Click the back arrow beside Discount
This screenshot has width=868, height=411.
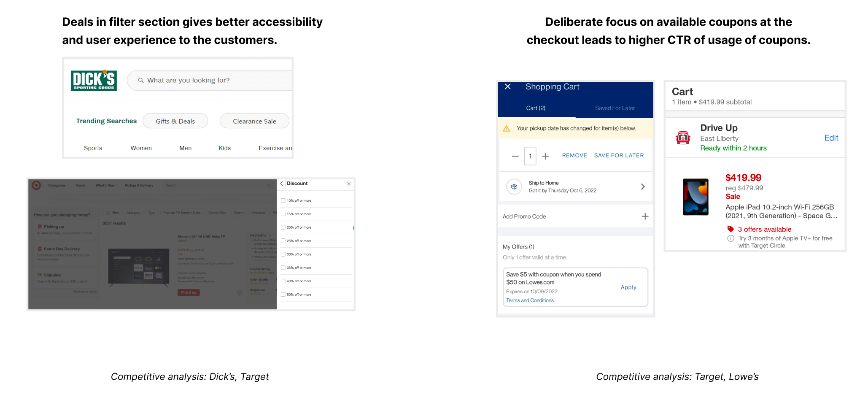[x=282, y=184]
